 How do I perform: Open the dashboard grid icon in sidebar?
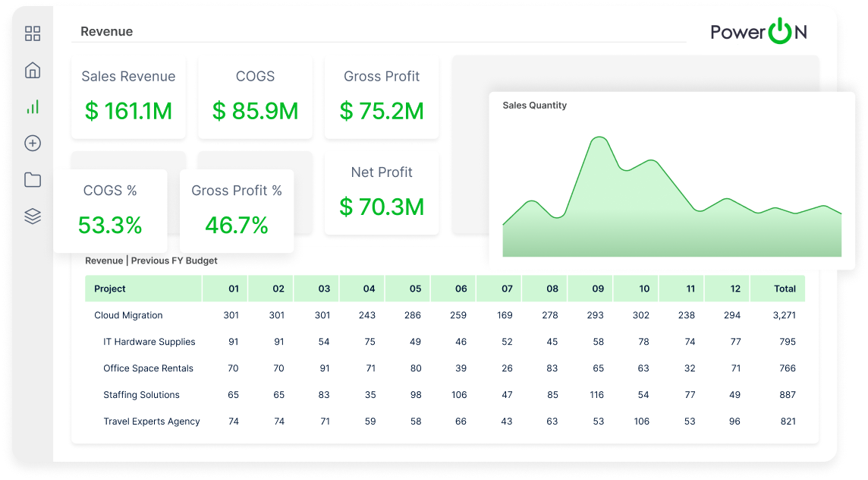[x=33, y=34]
